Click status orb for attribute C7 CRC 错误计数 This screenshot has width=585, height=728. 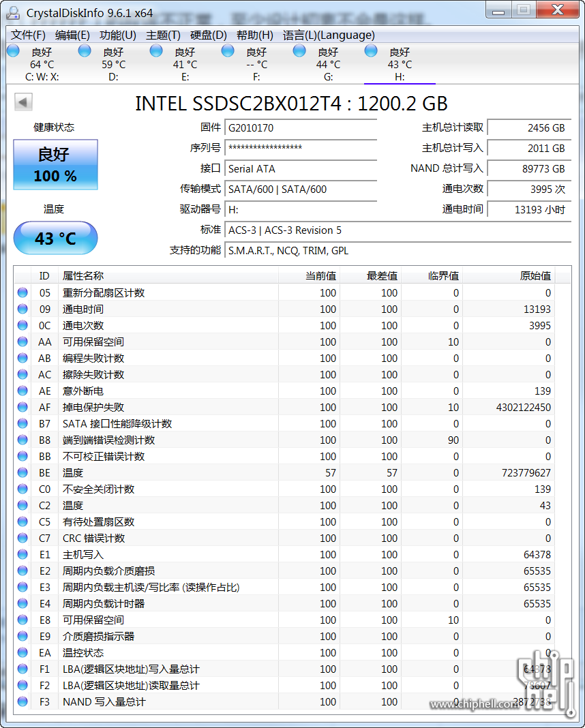click(22, 538)
